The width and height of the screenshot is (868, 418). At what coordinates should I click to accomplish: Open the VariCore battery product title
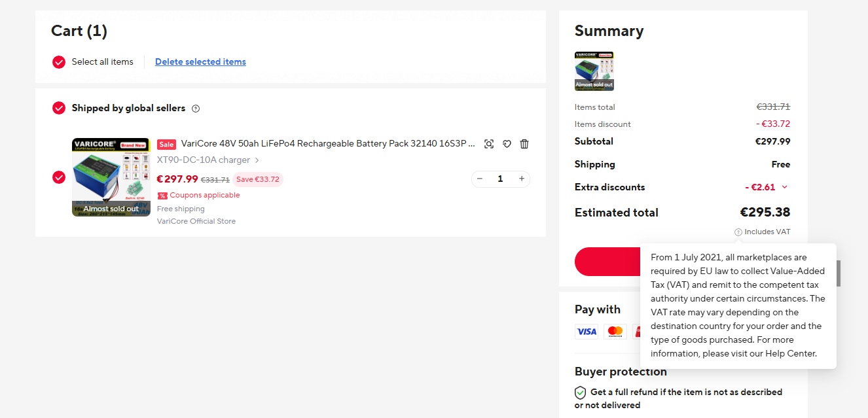[327, 144]
